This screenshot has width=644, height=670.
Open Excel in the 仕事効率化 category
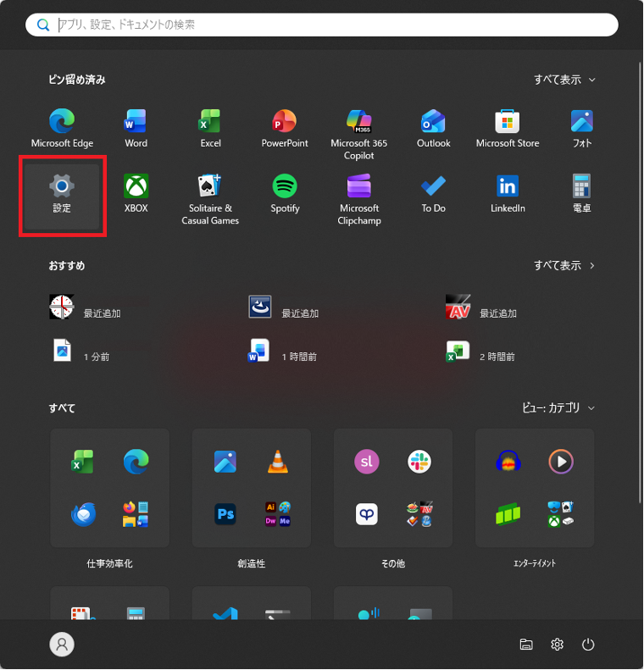click(x=82, y=462)
